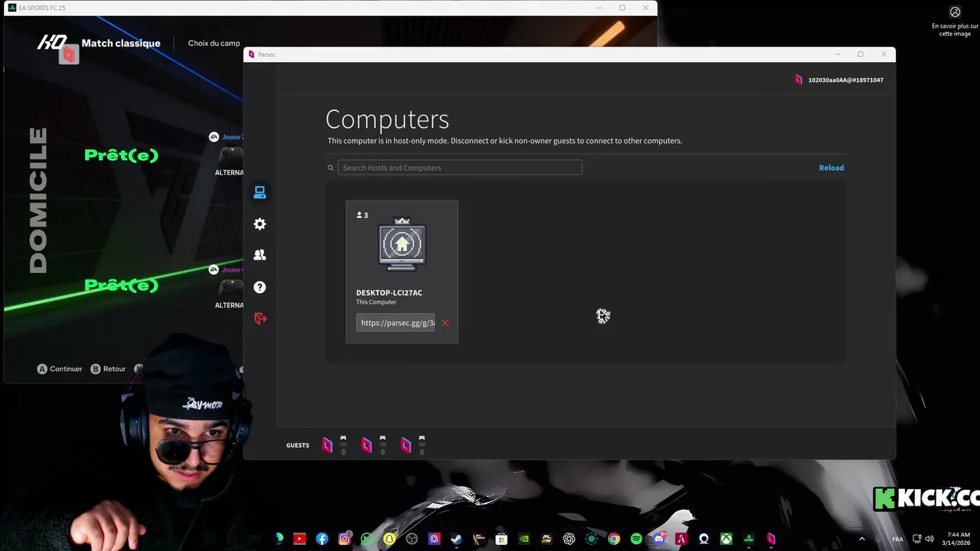Open ChatGPT from the taskbar
Viewport: 980px width, 551px height.
point(569,539)
